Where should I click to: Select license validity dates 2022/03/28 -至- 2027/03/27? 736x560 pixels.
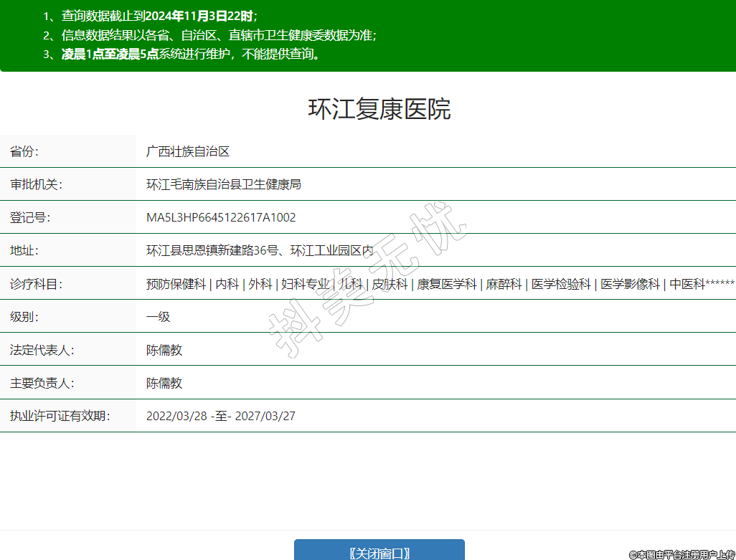(221, 416)
